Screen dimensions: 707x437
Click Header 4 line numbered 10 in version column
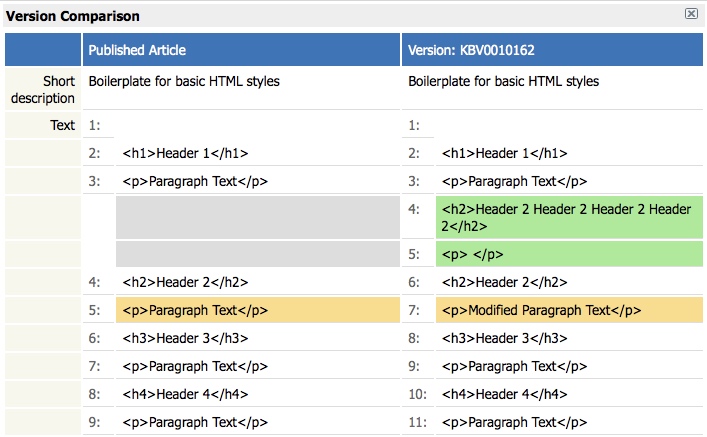click(x=505, y=394)
